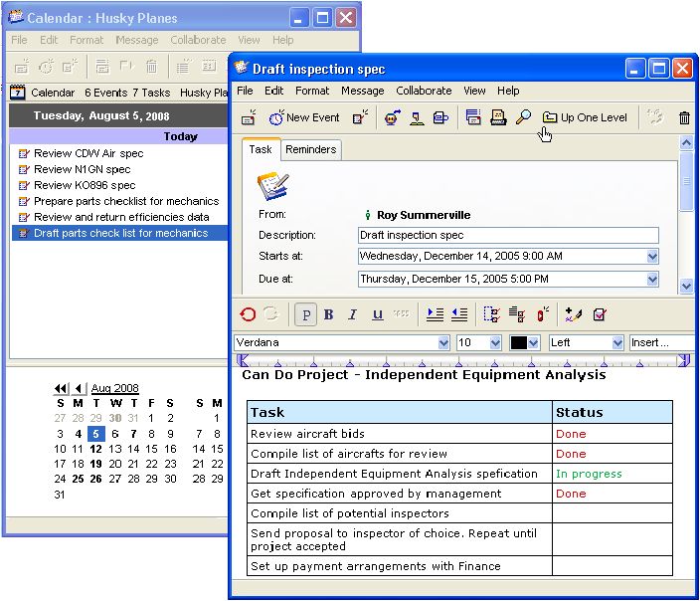The image size is (700, 601).
Task: Toggle underline formatting
Action: pos(377,314)
